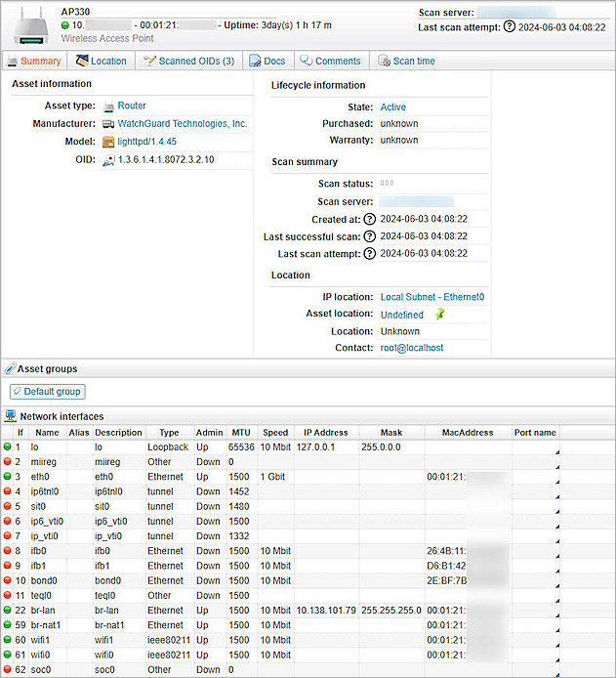Select the wifi0 interface name

point(41,656)
